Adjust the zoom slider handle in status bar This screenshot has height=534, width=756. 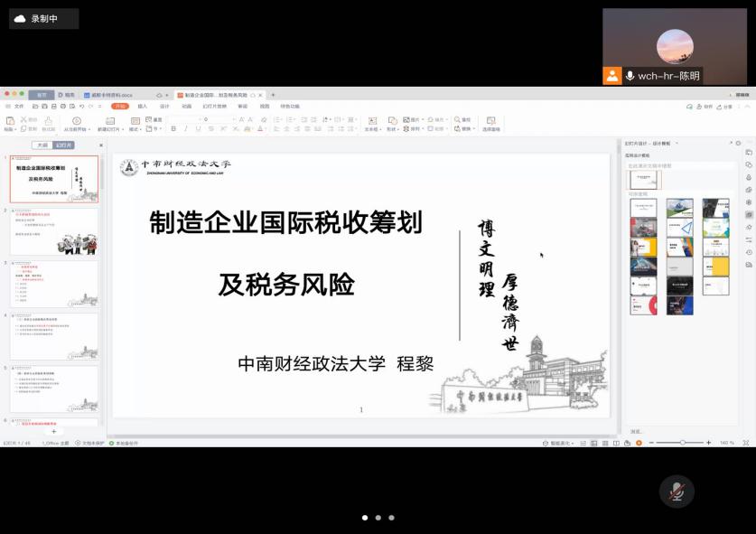(683, 443)
